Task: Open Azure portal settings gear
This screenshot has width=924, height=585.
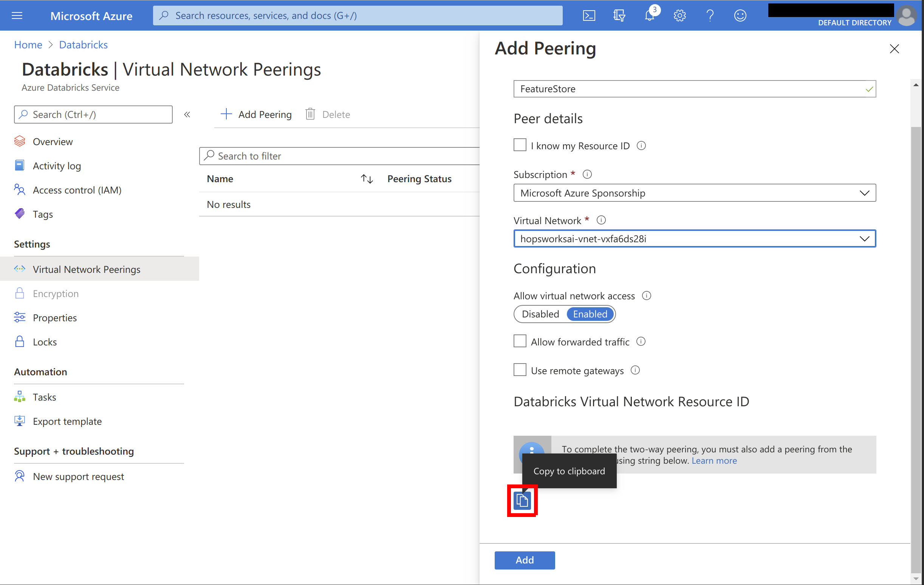Action: tap(679, 15)
